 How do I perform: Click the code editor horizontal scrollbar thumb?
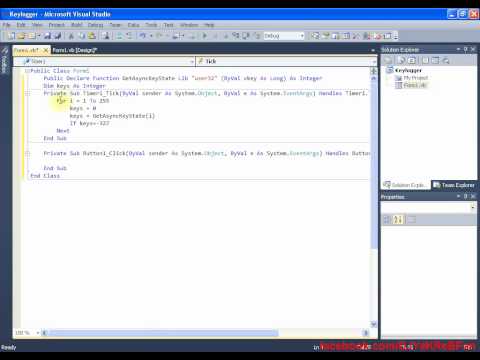[x=163, y=333]
